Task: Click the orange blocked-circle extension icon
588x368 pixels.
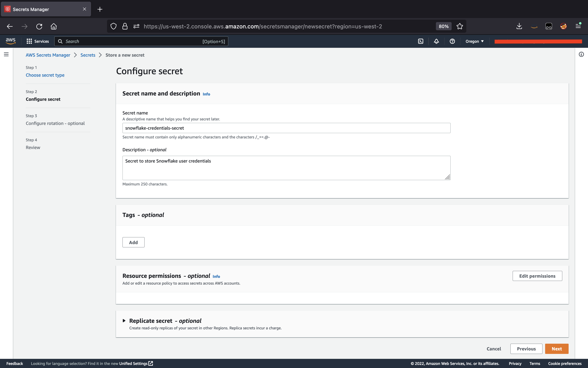Action: coord(563,26)
